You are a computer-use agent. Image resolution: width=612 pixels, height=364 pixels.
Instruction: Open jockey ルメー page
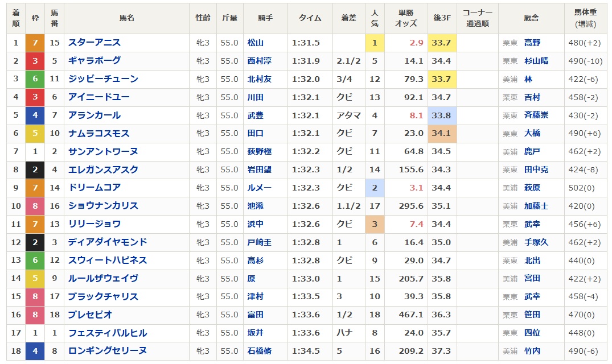point(260,188)
